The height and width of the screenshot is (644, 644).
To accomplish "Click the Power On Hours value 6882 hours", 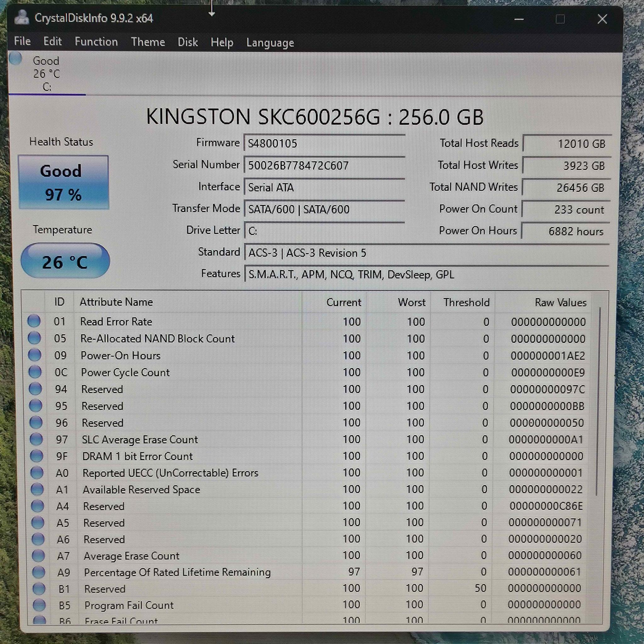I will point(566,231).
